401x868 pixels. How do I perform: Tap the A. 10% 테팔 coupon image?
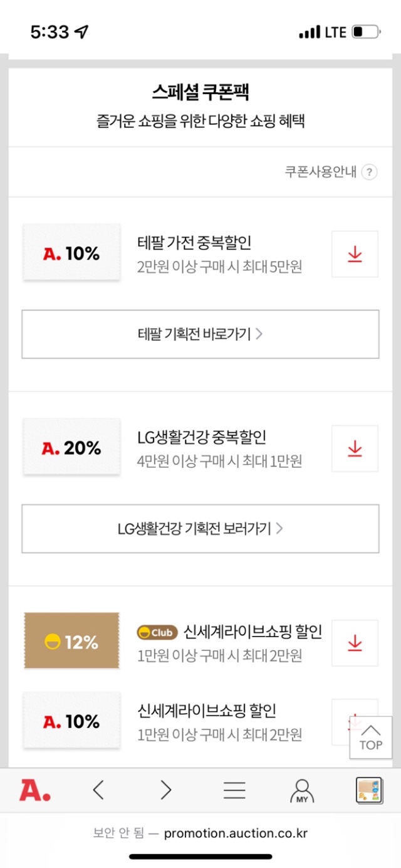tap(71, 252)
